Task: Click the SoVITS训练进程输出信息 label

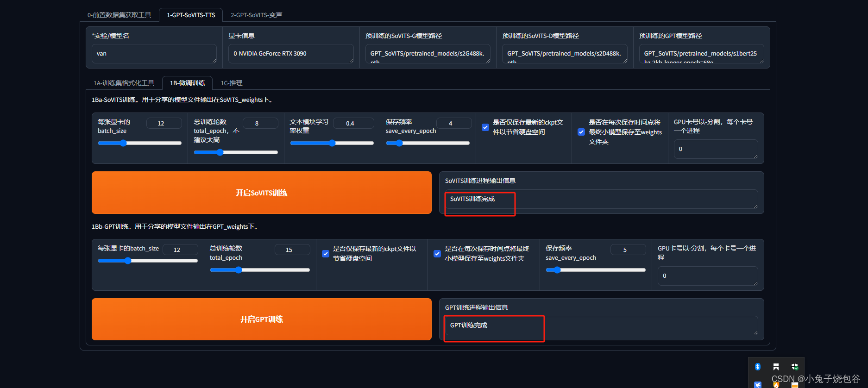Action: click(x=480, y=181)
